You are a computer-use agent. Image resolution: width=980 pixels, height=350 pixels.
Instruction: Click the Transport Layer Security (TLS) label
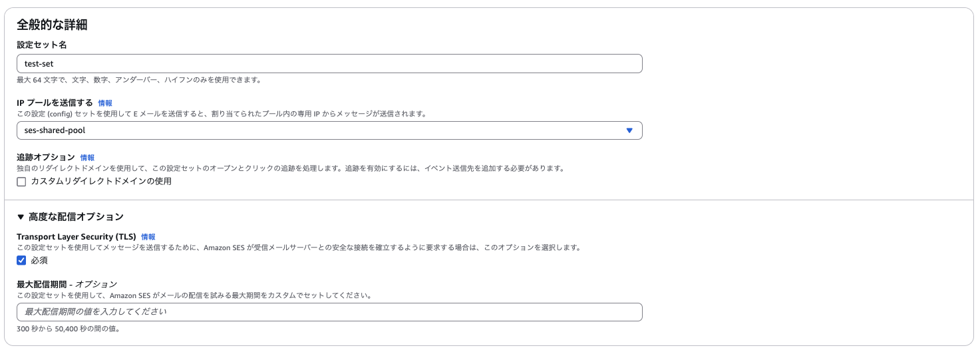coord(77,236)
